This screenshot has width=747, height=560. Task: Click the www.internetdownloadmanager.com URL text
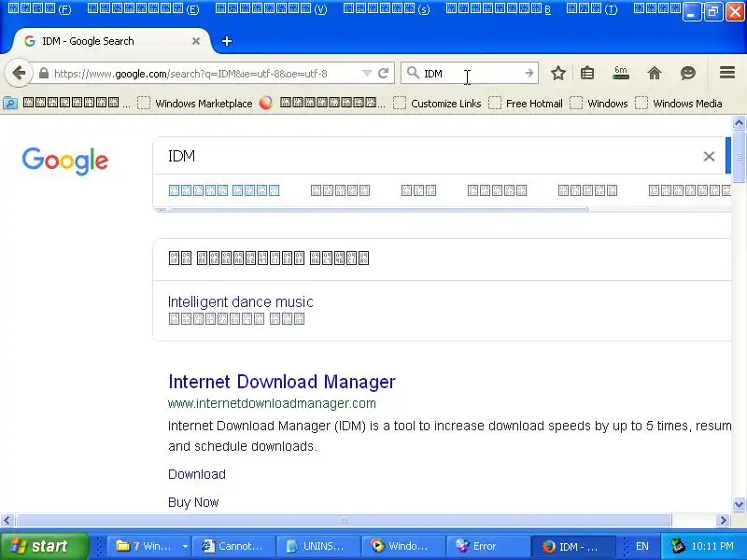tap(272, 403)
